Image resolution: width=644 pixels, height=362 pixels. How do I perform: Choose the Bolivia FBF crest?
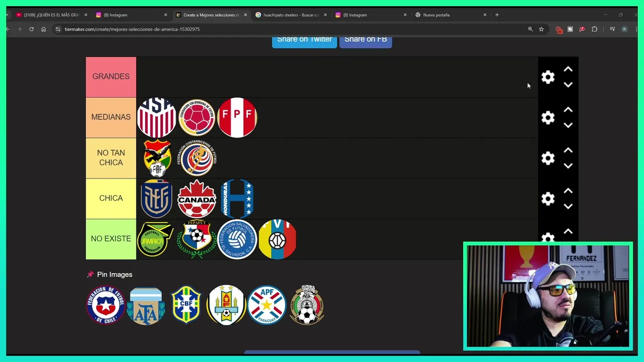pos(157,158)
